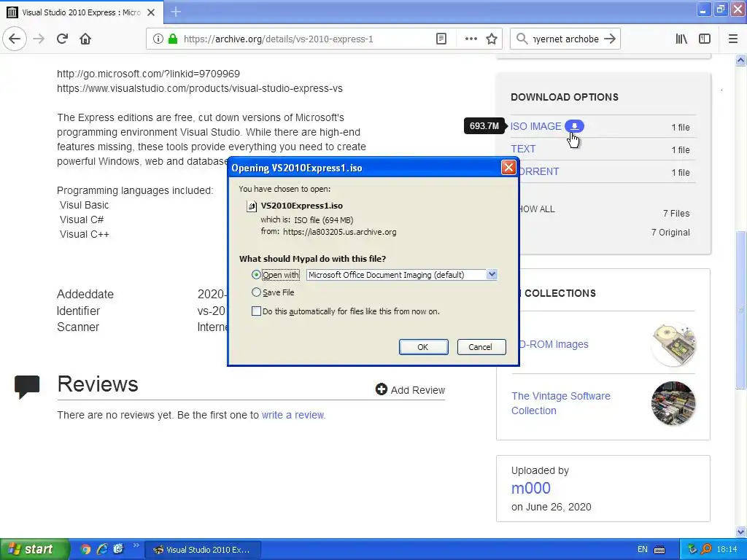This screenshot has width=747, height=560.
Task: Click the Visual Studio 2010 taskbar button
Action: (203, 550)
